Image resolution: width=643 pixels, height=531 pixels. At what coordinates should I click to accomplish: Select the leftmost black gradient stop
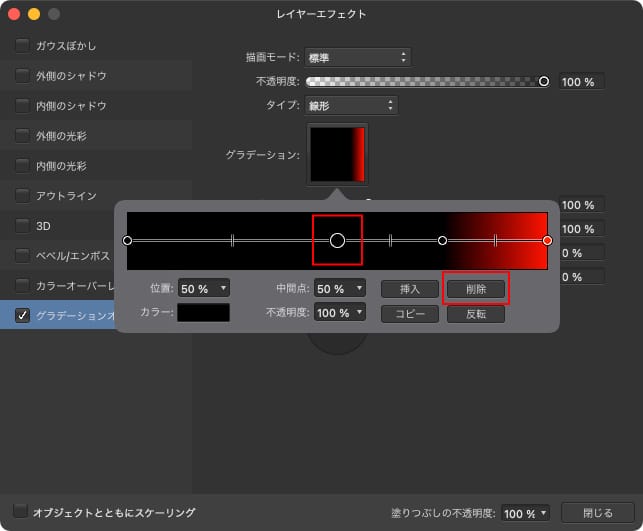(127, 240)
